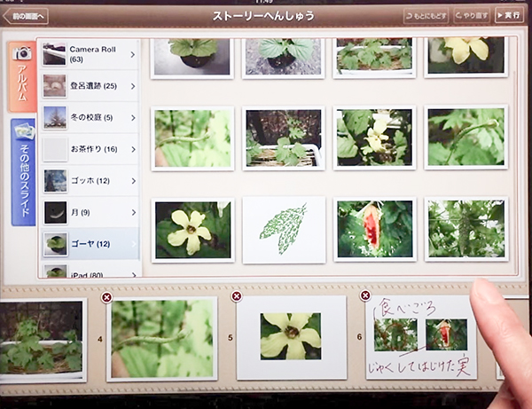
Task: Delete slide 5 using its X icon
Action: (237, 296)
